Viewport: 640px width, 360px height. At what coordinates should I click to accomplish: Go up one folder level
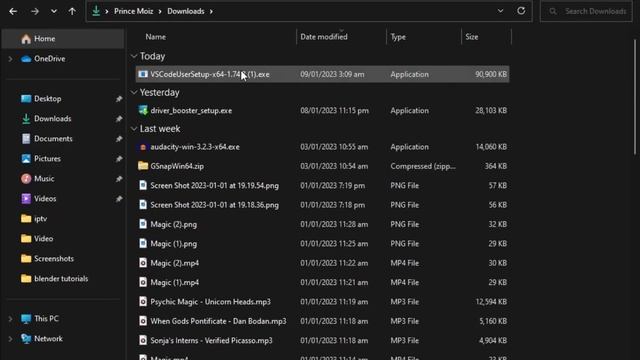72,11
